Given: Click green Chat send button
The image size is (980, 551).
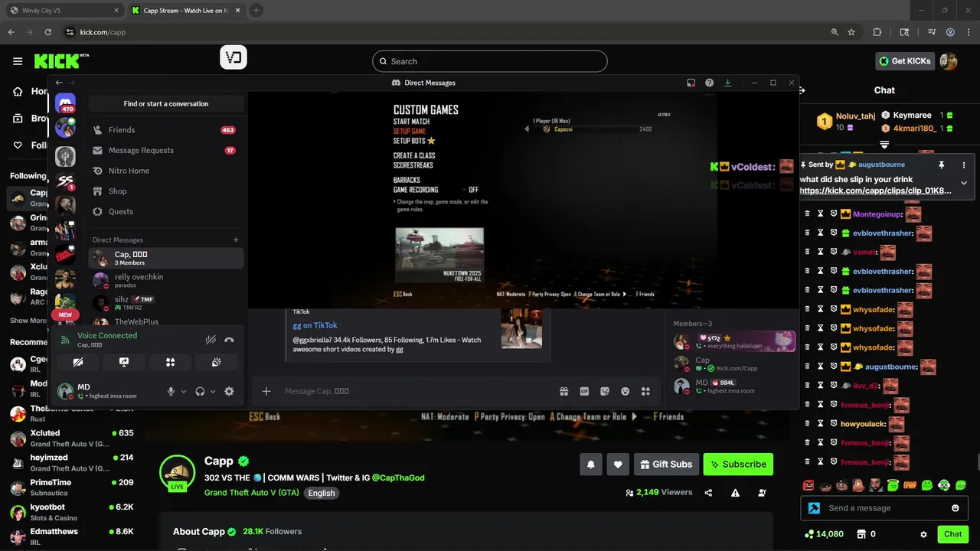Looking at the screenshot, I should click(x=952, y=534).
